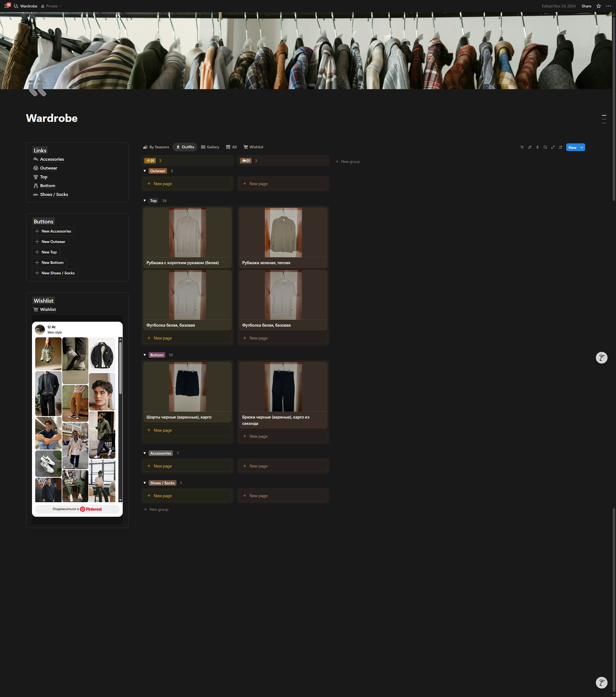Collapse the Top group triangle

point(145,200)
